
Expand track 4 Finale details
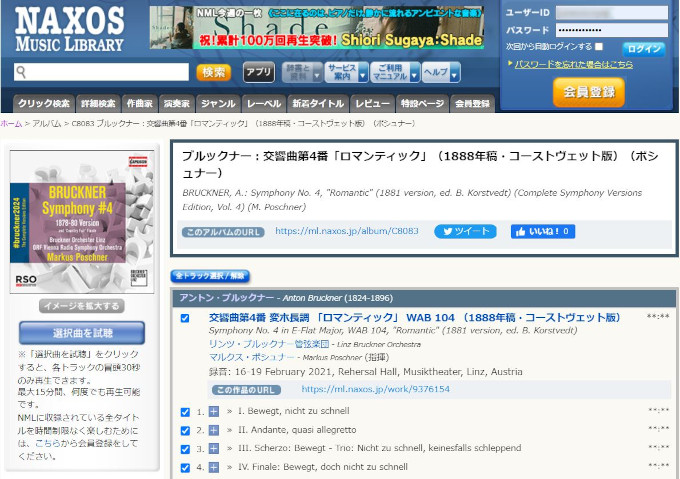(214, 466)
